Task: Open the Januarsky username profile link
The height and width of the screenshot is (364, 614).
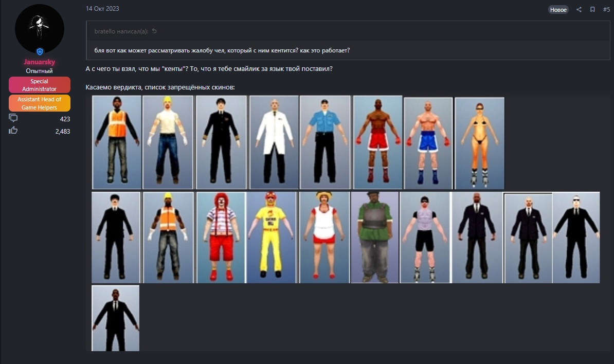Action: pyautogui.click(x=40, y=62)
